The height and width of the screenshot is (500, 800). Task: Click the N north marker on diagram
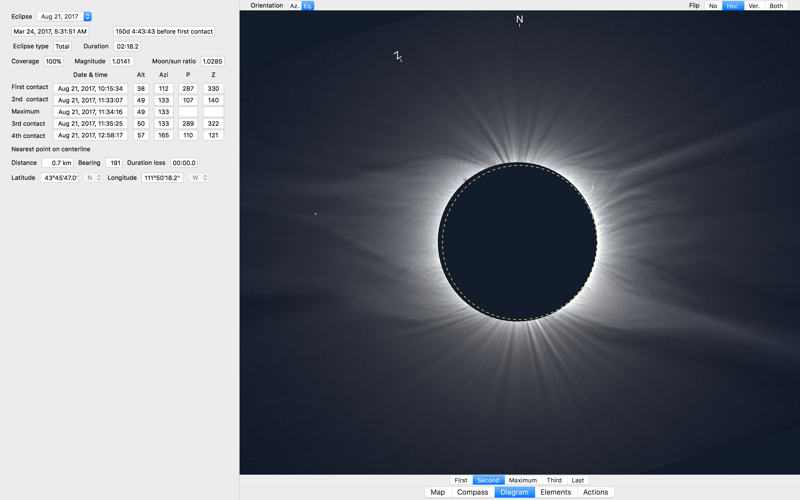click(519, 19)
